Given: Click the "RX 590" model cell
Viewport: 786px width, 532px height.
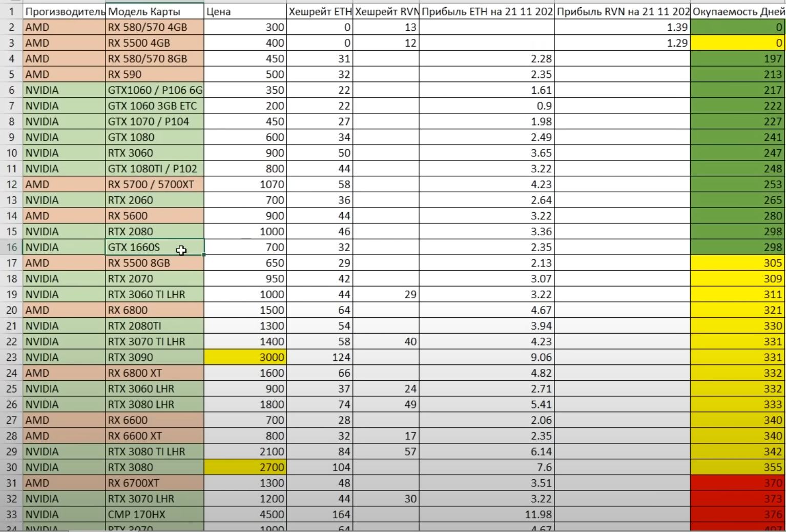Looking at the screenshot, I should (155, 74).
